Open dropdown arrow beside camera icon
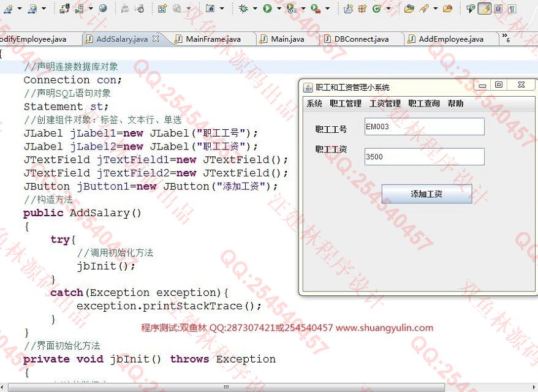This screenshot has width=538, height=392. point(222,9)
